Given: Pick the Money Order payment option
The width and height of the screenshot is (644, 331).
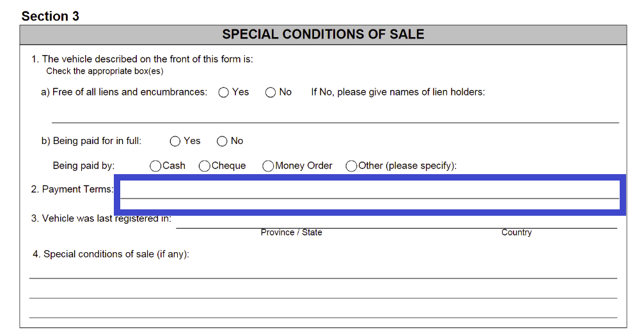Looking at the screenshot, I should tap(268, 166).
